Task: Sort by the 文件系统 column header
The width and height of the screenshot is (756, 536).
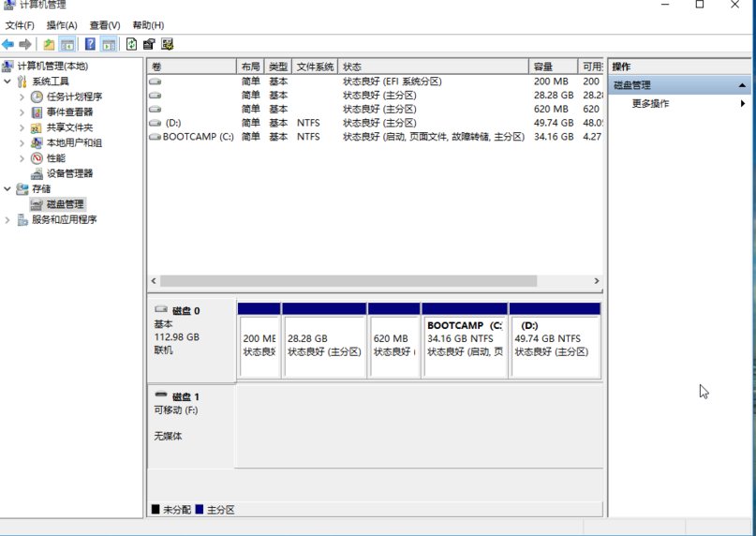Action: click(315, 67)
